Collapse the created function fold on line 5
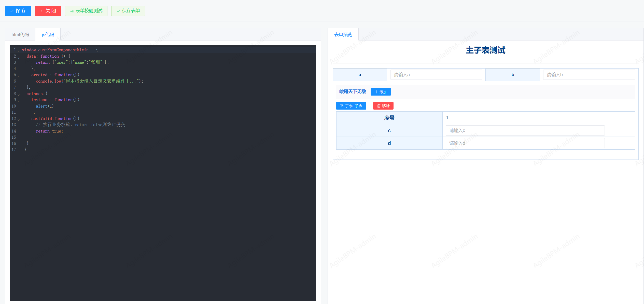Screen dimensions: 644x304 (x=19, y=76)
